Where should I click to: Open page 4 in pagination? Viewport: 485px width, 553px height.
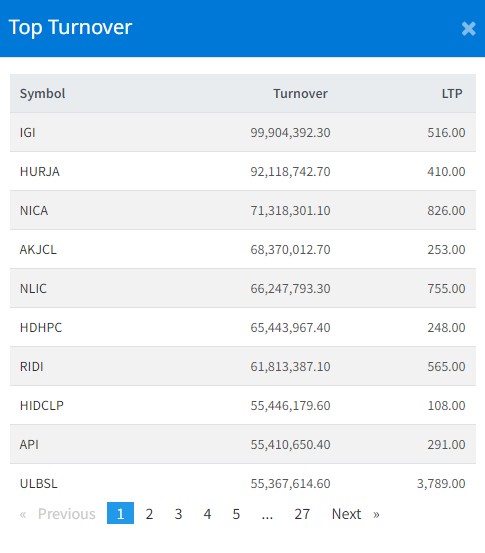coord(207,514)
